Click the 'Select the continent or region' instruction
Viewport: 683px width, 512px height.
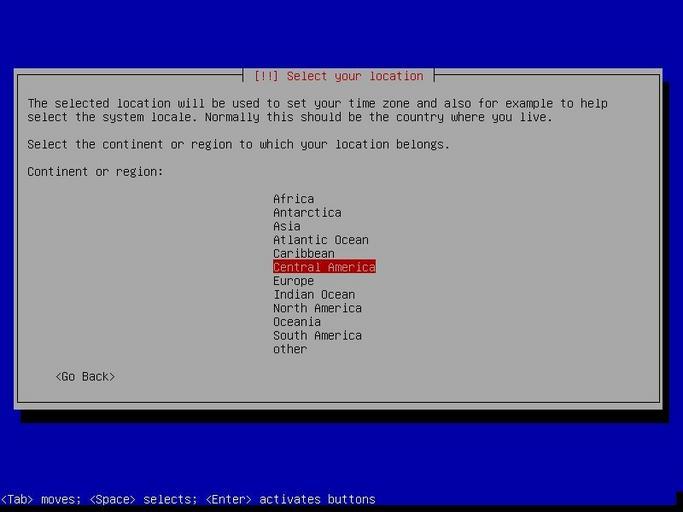coord(238,144)
